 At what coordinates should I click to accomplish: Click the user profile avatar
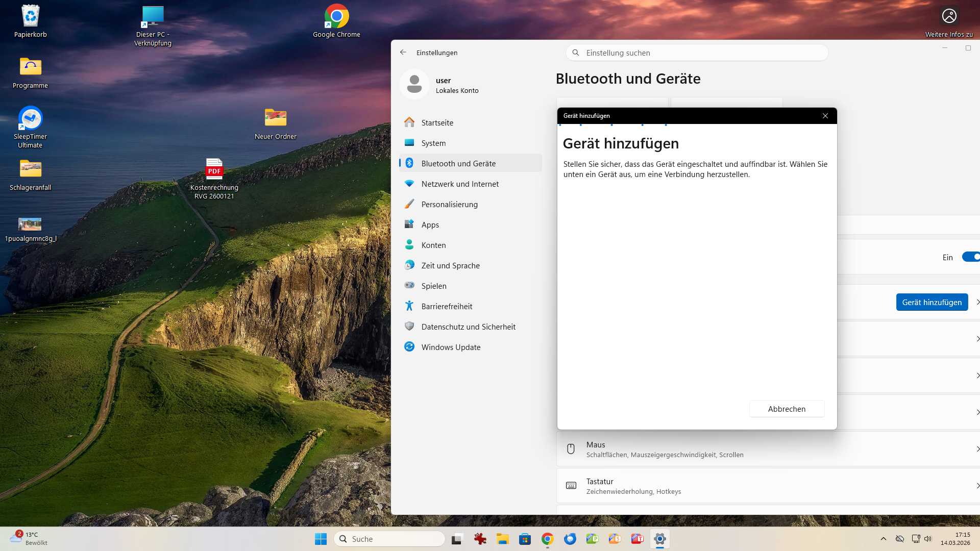(414, 85)
